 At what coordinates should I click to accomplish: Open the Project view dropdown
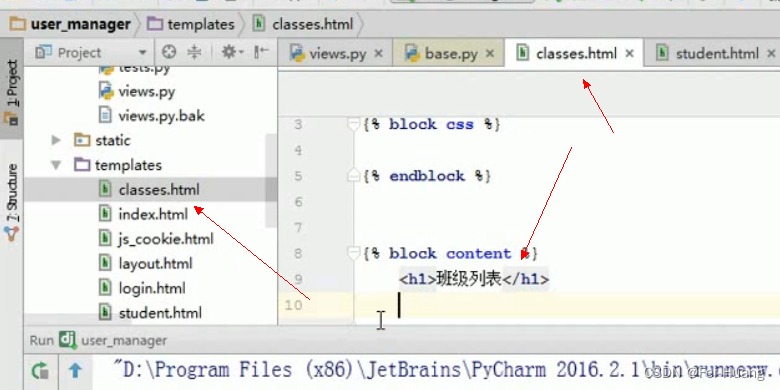[142, 53]
